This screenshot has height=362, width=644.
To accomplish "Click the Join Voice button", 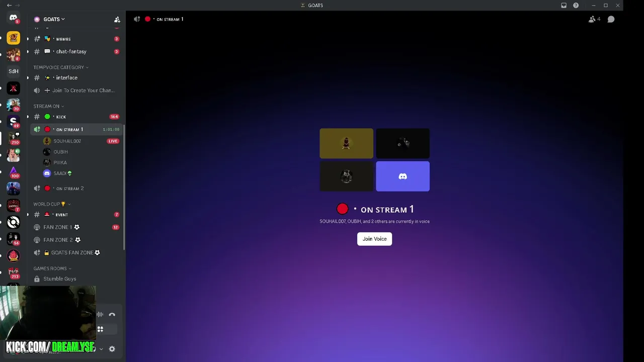I will point(374,239).
